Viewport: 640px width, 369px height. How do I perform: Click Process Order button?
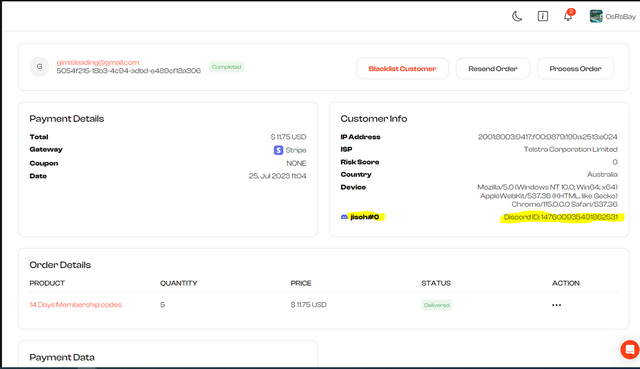[x=576, y=69]
